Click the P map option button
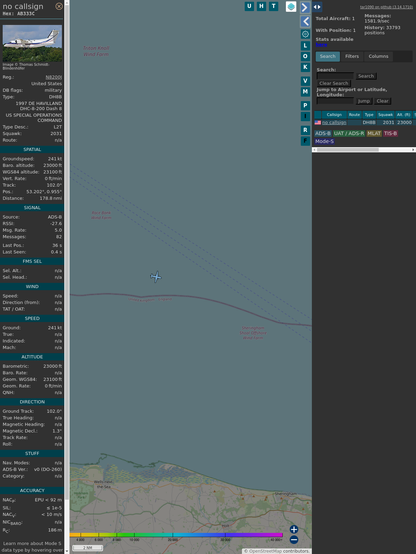The height and width of the screenshot is (554, 416). point(305,105)
